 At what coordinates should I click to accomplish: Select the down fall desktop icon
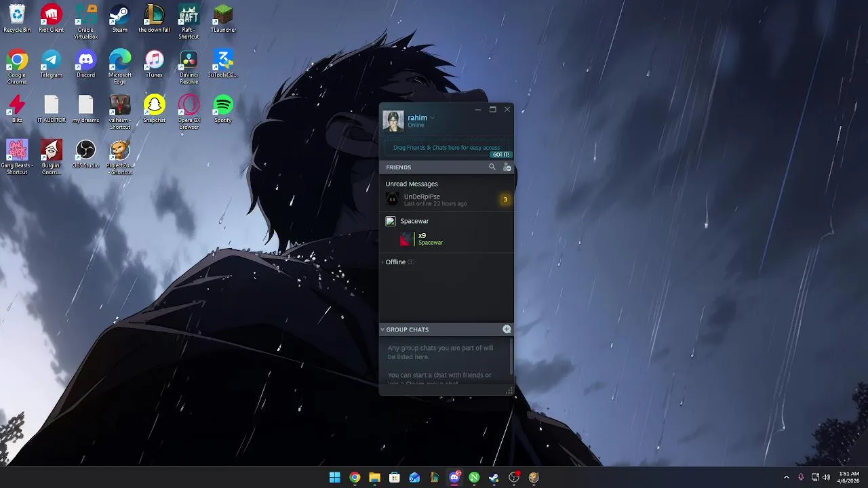pos(155,18)
